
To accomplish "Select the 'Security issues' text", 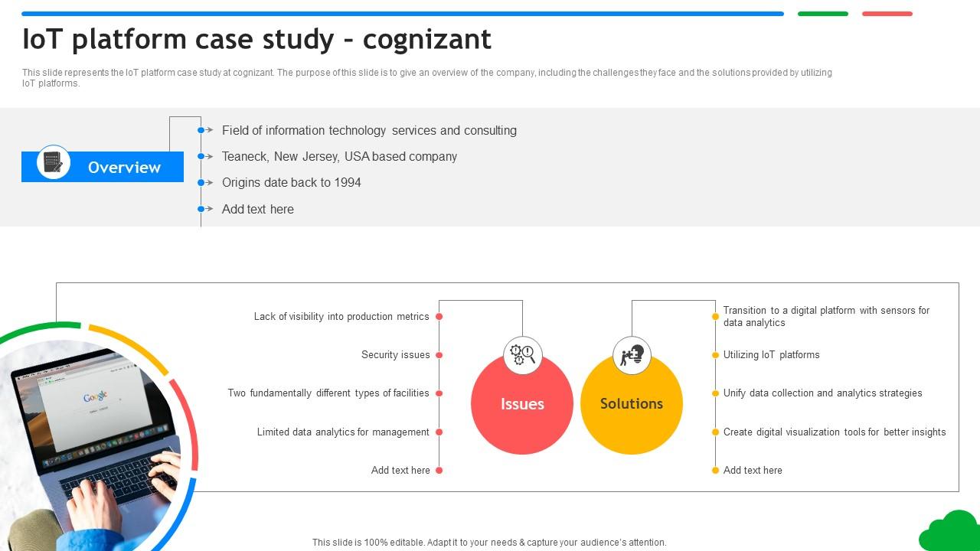I will (396, 355).
